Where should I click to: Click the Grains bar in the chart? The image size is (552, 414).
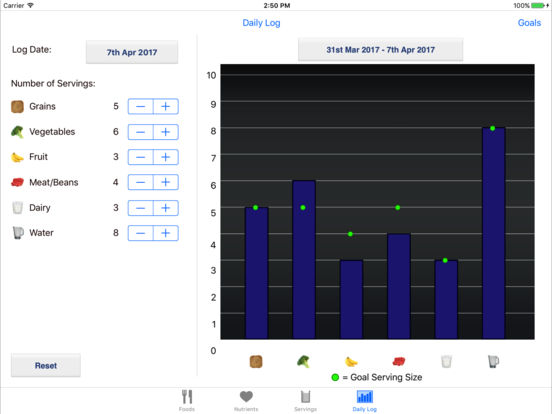click(257, 273)
